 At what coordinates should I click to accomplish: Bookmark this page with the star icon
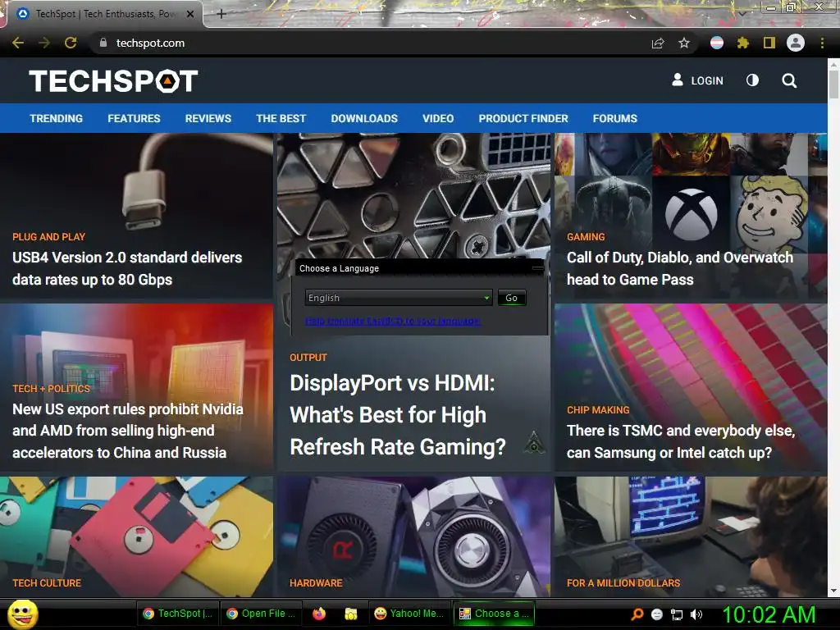tap(684, 43)
